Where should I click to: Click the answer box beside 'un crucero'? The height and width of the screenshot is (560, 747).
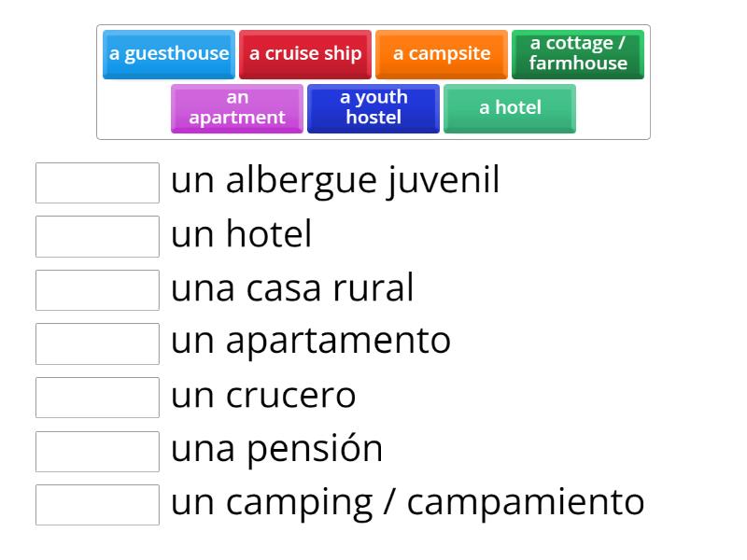97,396
